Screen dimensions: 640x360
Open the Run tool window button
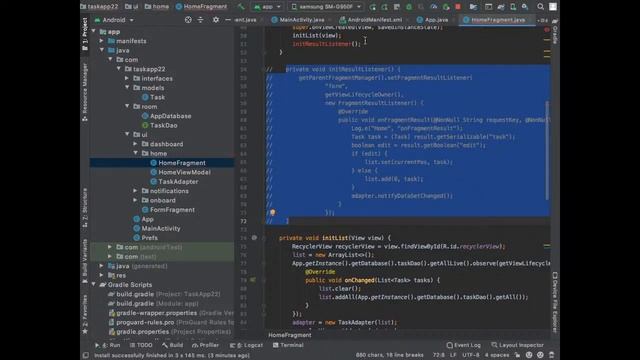point(107,345)
